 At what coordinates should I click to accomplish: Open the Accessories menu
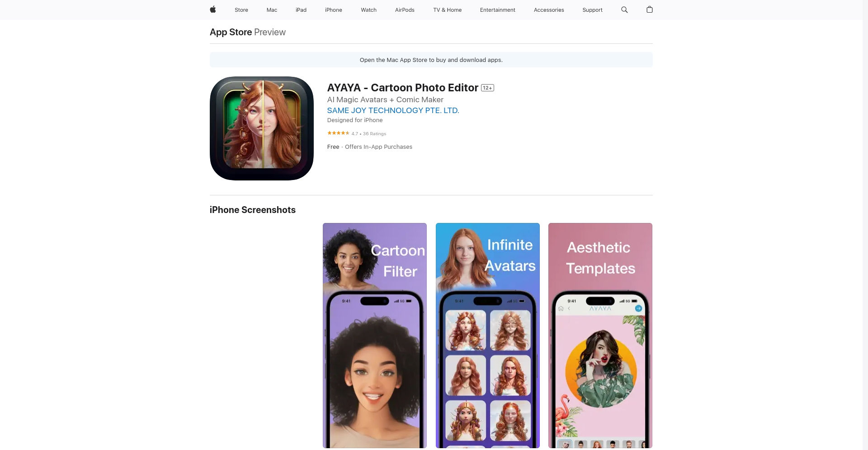tap(549, 10)
